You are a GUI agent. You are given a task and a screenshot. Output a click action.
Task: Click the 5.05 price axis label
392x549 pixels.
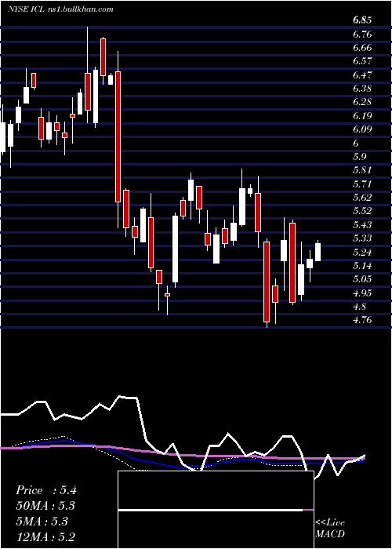tap(362, 279)
